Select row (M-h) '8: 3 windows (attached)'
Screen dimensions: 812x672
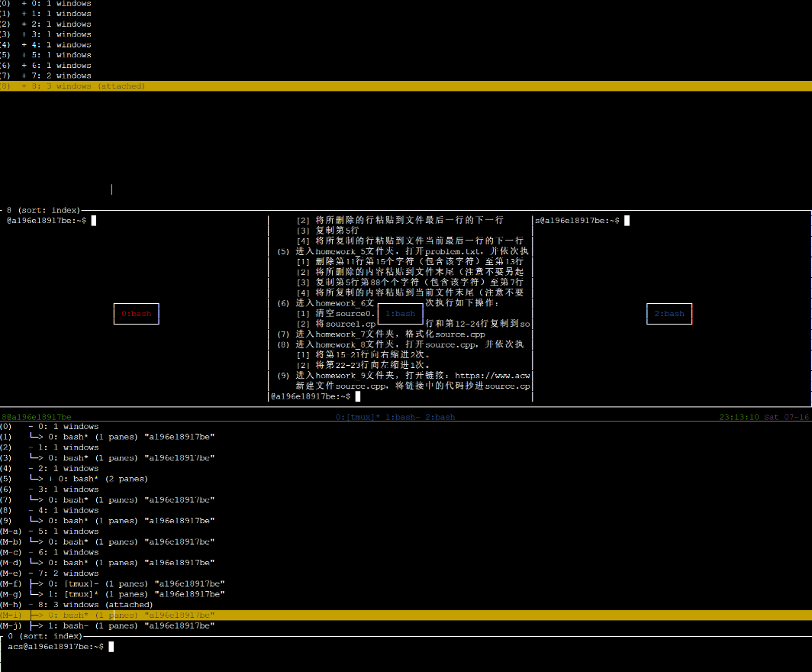coord(76,605)
